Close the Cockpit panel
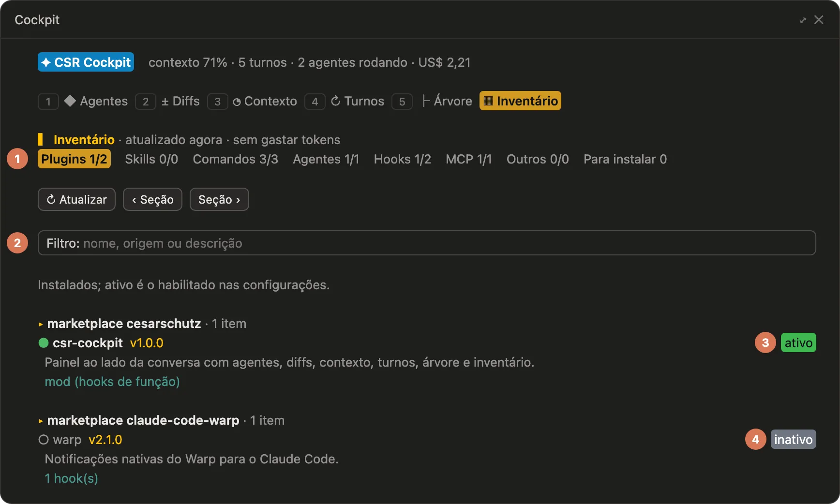This screenshot has width=840, height=504. (819, 20)
